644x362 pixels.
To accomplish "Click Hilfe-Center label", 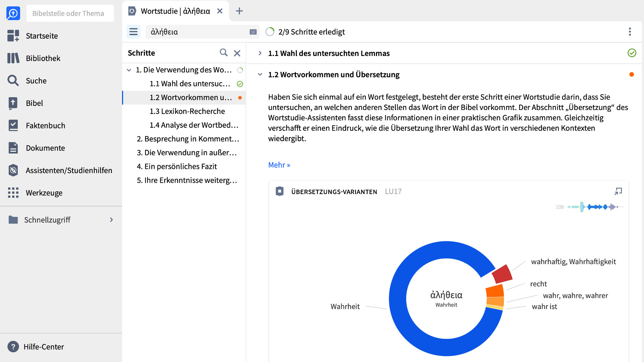I will pos(44,347).
